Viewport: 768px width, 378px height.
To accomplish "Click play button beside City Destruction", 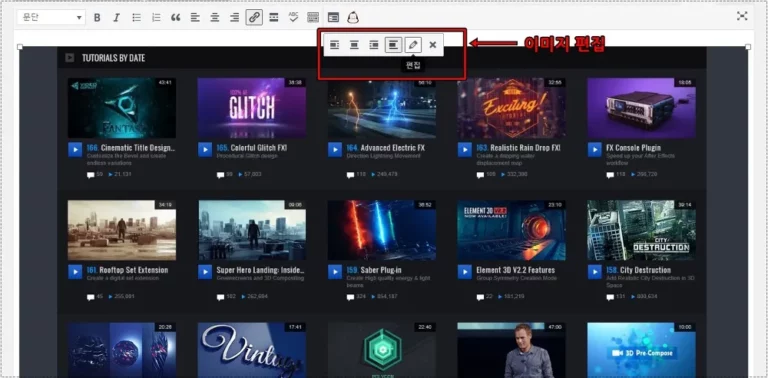I will point(595,272).
